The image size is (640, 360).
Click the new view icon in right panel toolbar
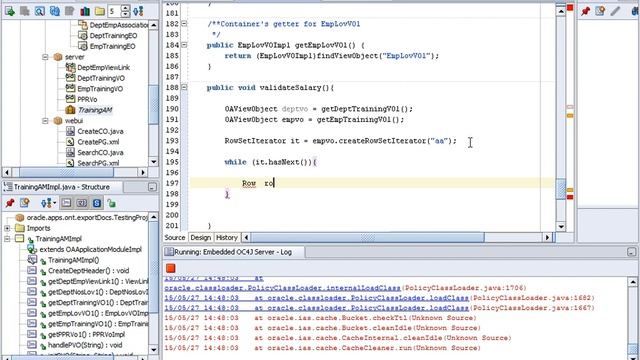pos(600,11)
